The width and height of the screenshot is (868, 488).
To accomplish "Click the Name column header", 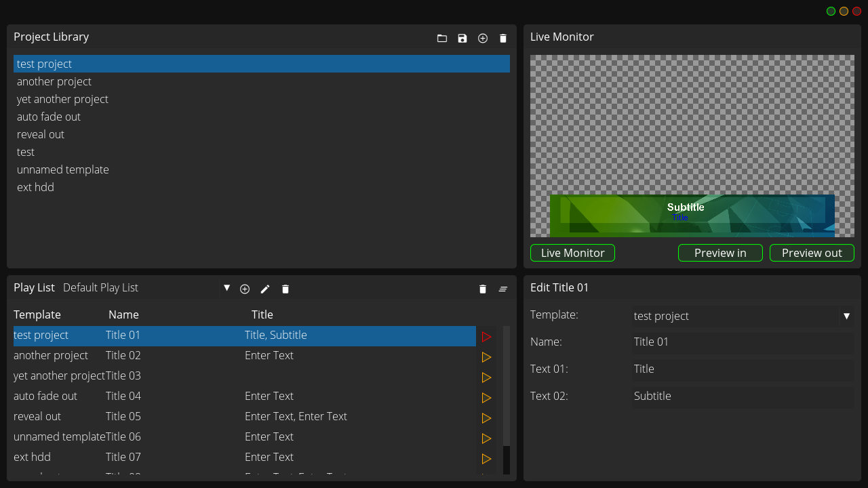I will click(123, 315).
